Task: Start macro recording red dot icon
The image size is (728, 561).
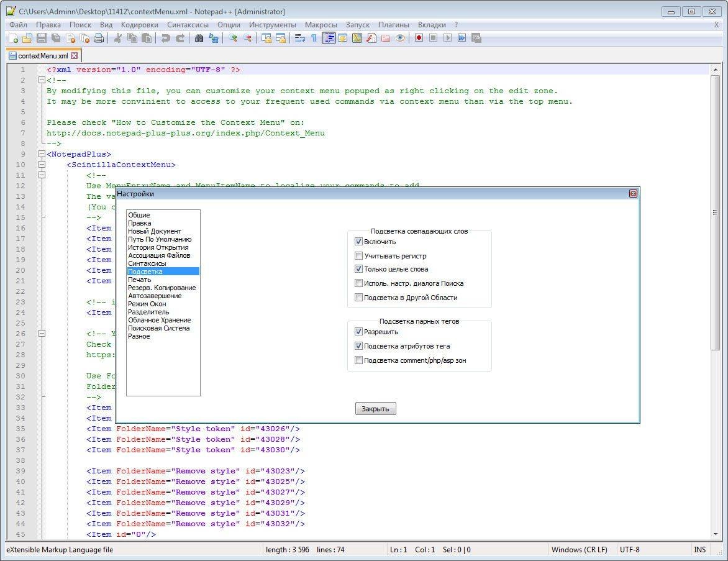Action: pos(419,38)
